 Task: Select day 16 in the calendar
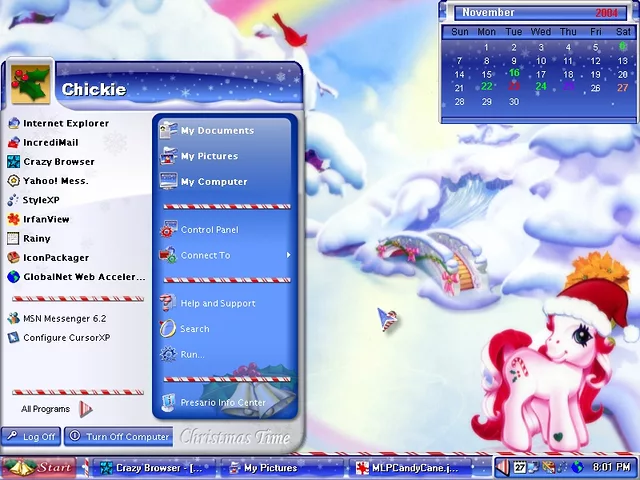point(514,73)
